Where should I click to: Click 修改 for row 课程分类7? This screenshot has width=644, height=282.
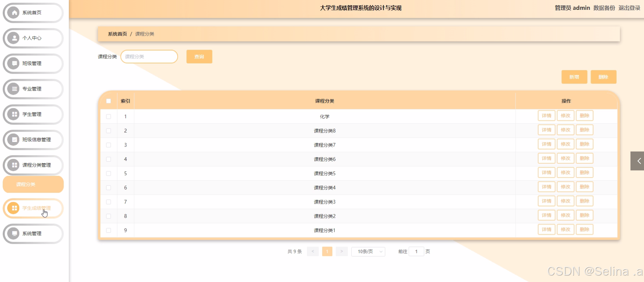click(565, 144)
